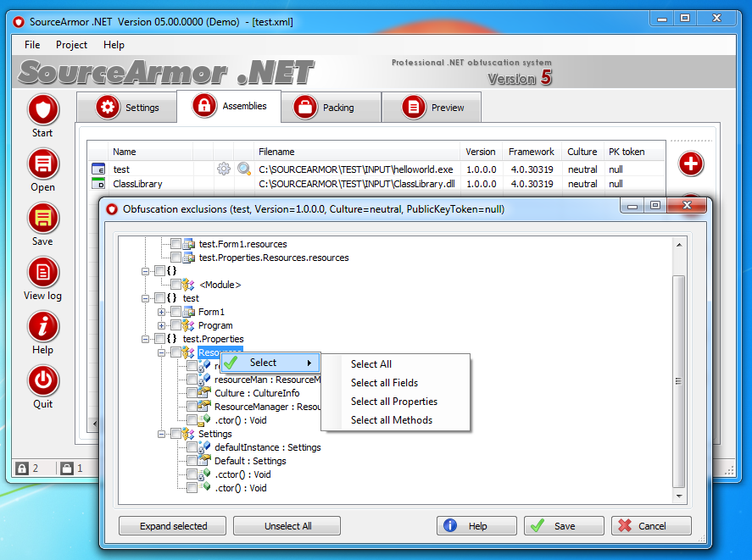
Task: Click the tree scrollbar down arrow
Action: (678, 496)
